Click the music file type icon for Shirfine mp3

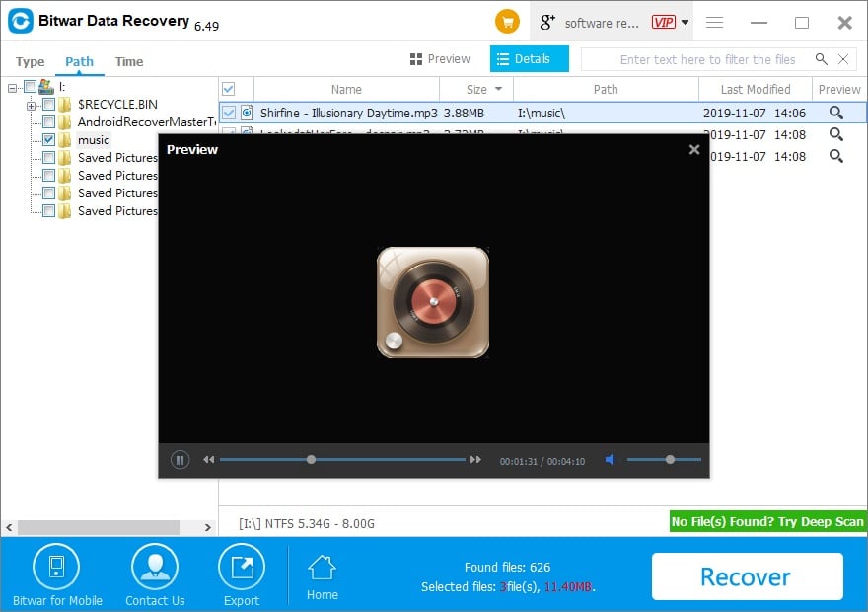tap(247, 113)
